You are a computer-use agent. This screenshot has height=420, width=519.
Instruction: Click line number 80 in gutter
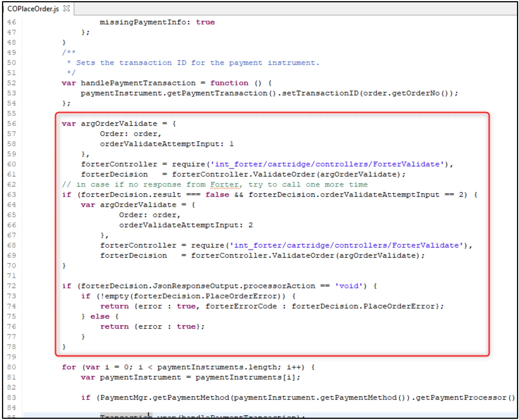[x=12, y=367]
